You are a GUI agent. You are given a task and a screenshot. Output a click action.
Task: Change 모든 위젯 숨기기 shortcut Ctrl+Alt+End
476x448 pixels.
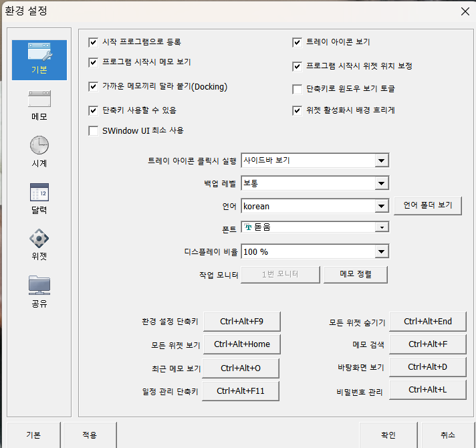[x=428, y=322]
